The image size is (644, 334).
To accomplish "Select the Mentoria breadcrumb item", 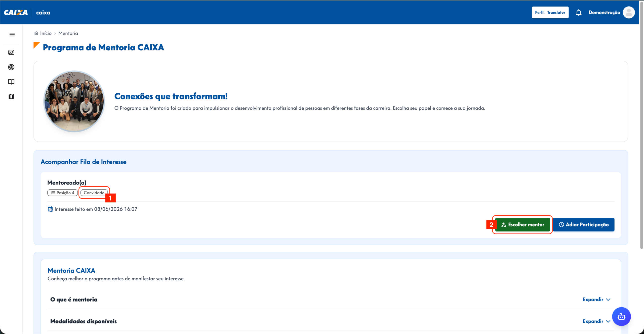I will click(x=68, y=33).
